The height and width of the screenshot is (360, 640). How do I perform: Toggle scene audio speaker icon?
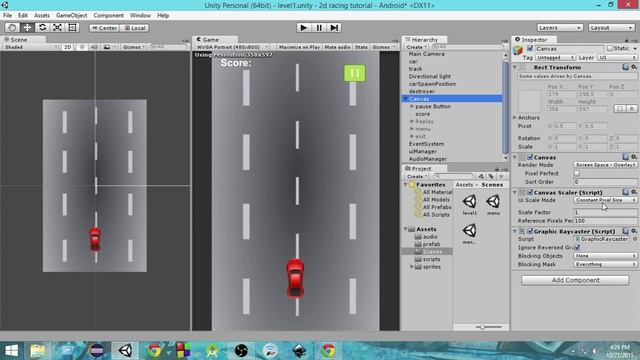[x=94, y=47]
